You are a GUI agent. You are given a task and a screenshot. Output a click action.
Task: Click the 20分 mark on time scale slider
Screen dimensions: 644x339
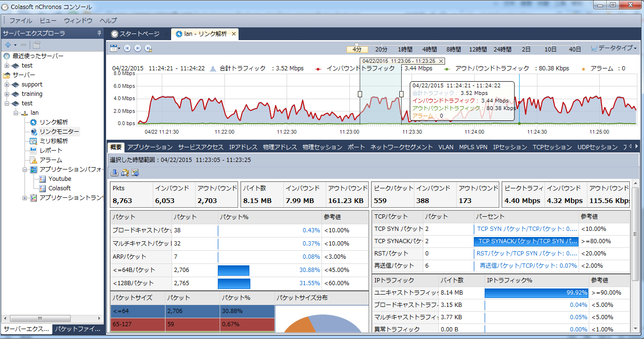click(381, 49)
